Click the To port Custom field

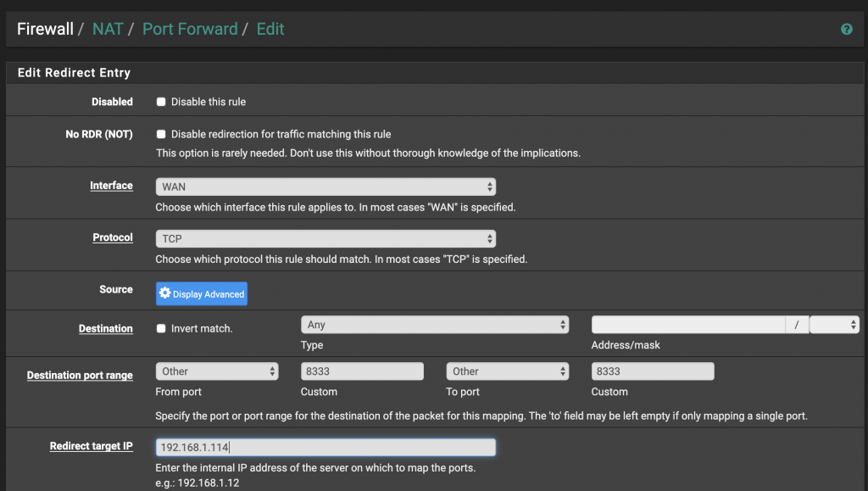tap(653, 371)
